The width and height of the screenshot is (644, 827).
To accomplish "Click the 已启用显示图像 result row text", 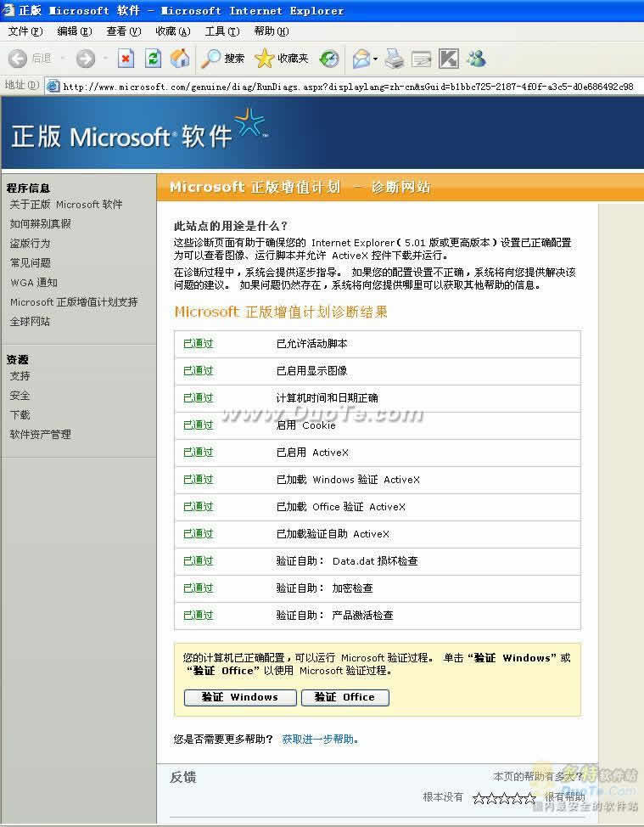I will click(312, 371).
